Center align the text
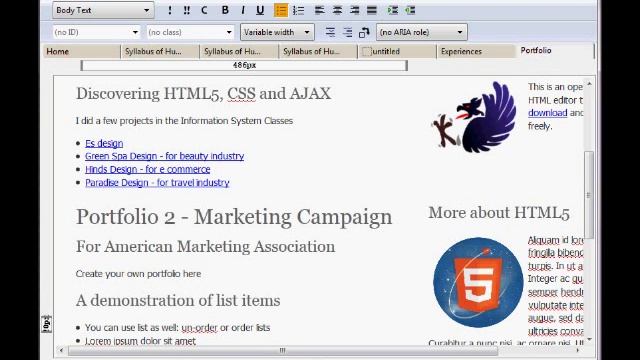 pyautogui.click(x=337, y=10)
